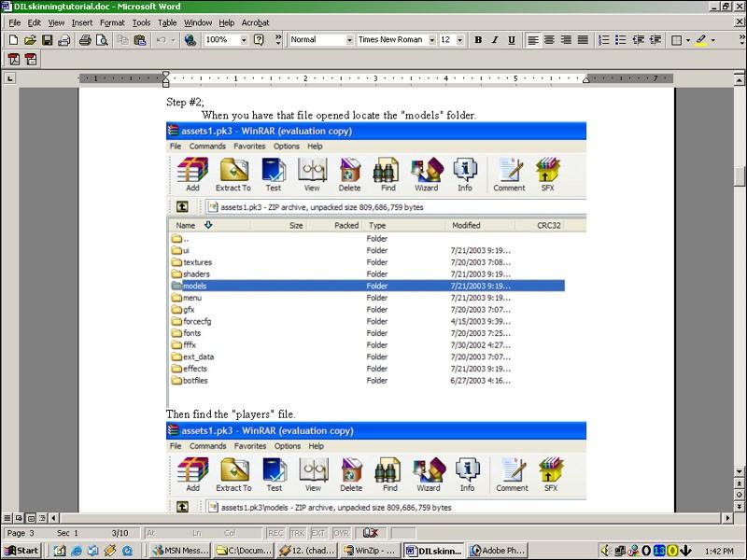Open the Normal style dropdown
The image size is (747, 560).
click(x=350, y=40)
